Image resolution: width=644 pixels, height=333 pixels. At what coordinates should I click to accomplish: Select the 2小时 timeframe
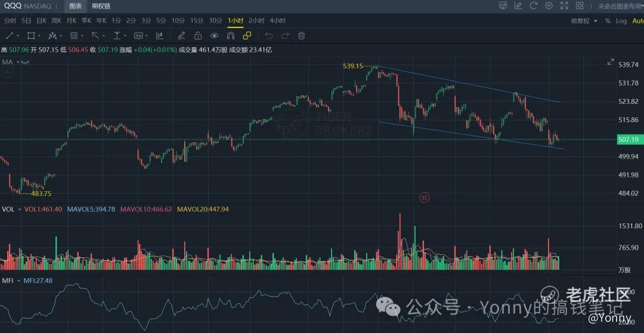(256, 20)
